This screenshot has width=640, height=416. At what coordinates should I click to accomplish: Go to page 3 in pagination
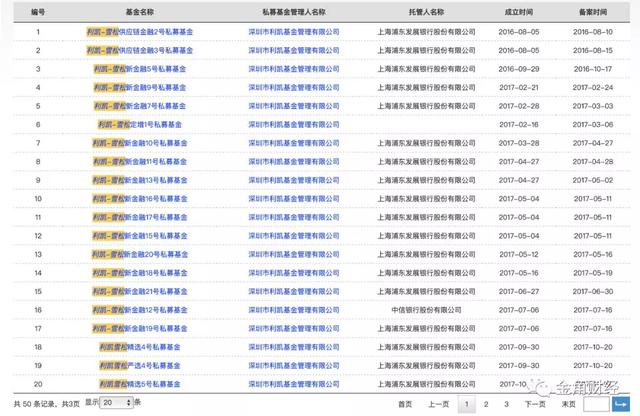click(x=506, y=404)
